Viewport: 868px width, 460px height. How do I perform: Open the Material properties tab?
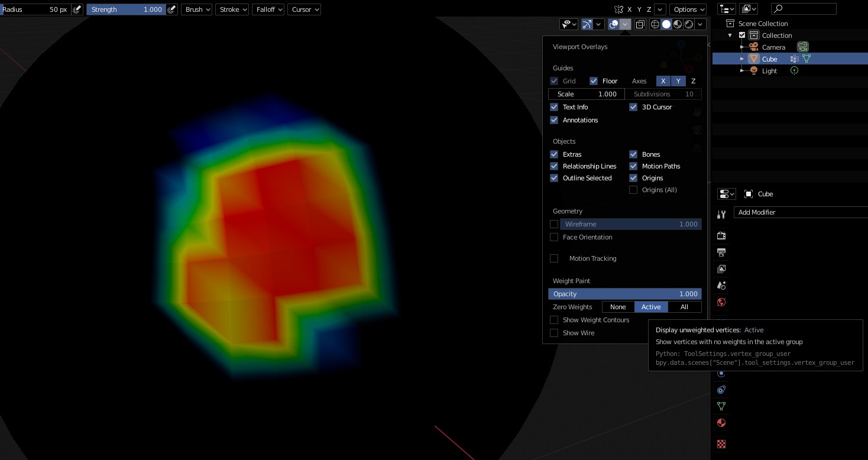(721, 423)
